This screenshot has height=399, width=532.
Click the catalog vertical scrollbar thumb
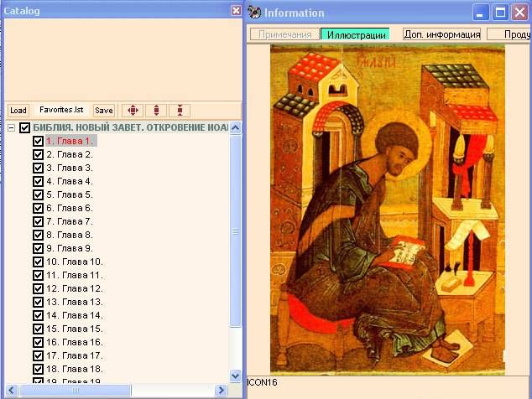[x=236, y=231]
